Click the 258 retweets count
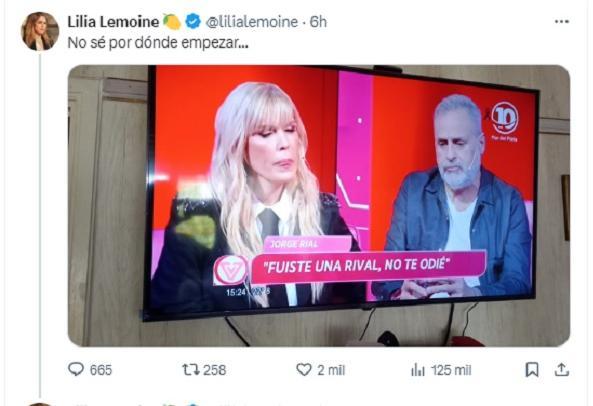593x406 pixels. coord(215,370)
